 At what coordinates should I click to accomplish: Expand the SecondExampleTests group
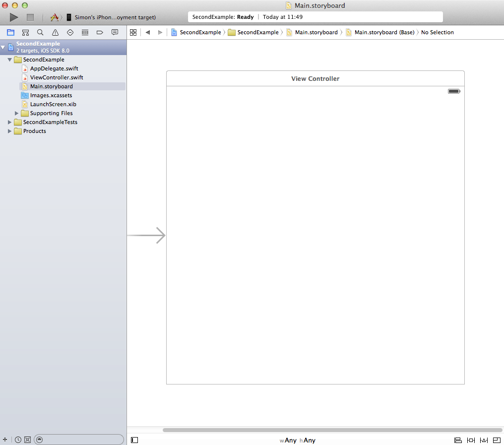click(x=9, y=122)
